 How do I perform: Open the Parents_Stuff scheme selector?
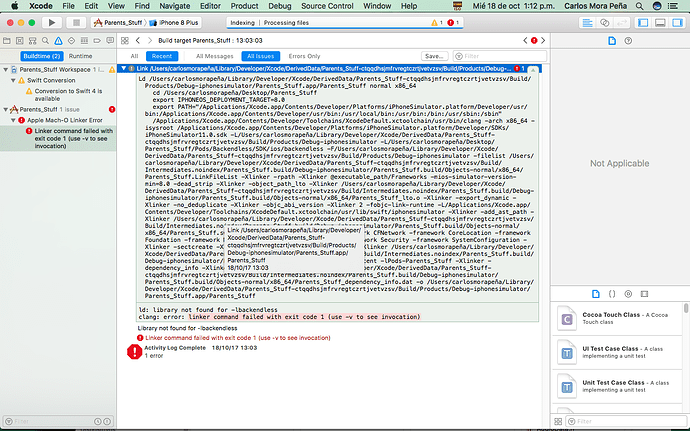pyautogui.click(x=119, y=22)
